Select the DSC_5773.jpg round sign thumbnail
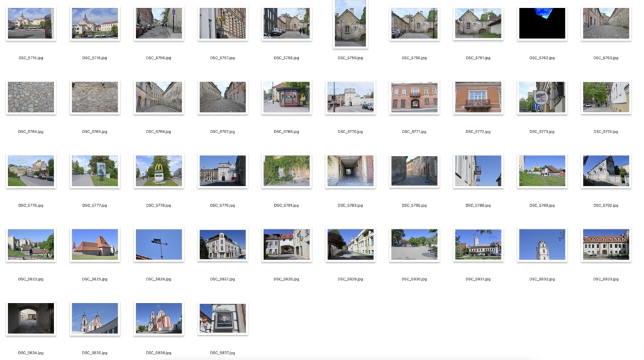The image size is (644, 360). (542, 97)
